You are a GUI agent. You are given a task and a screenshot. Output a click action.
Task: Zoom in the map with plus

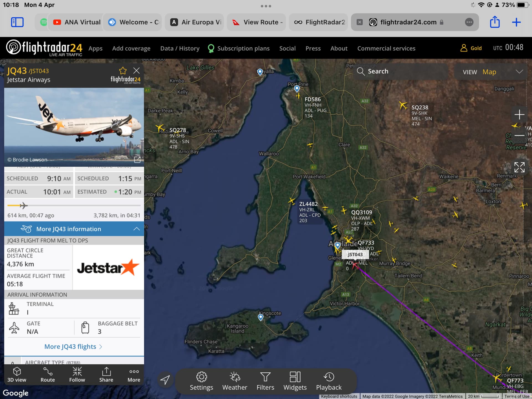[x=519, y=114]
